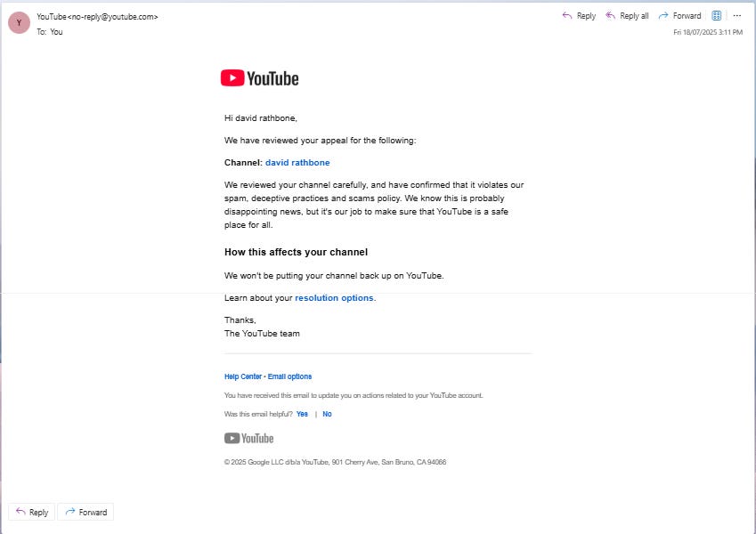Click the red YouTube logo at top

259,78
